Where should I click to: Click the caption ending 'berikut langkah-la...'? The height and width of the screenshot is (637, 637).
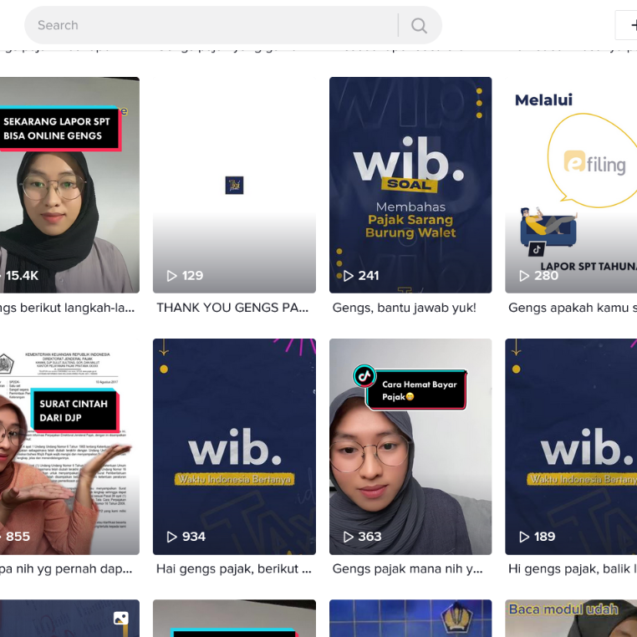click(x=67, y=308)
